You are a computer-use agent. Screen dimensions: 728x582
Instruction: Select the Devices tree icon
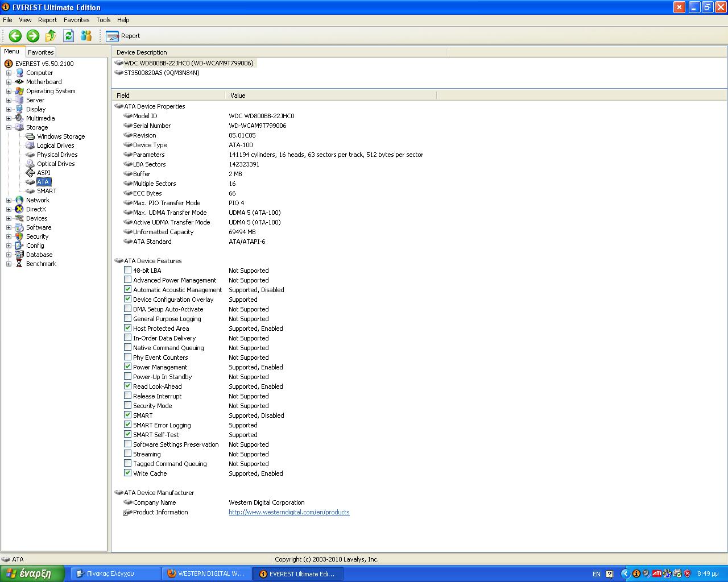[x=19, y=218]
